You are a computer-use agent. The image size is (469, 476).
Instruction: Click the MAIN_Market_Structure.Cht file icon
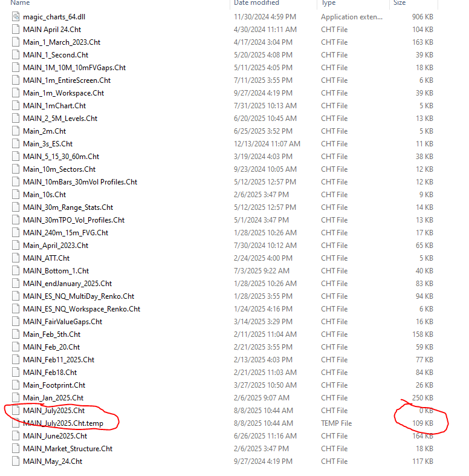[x=16, y=448]
